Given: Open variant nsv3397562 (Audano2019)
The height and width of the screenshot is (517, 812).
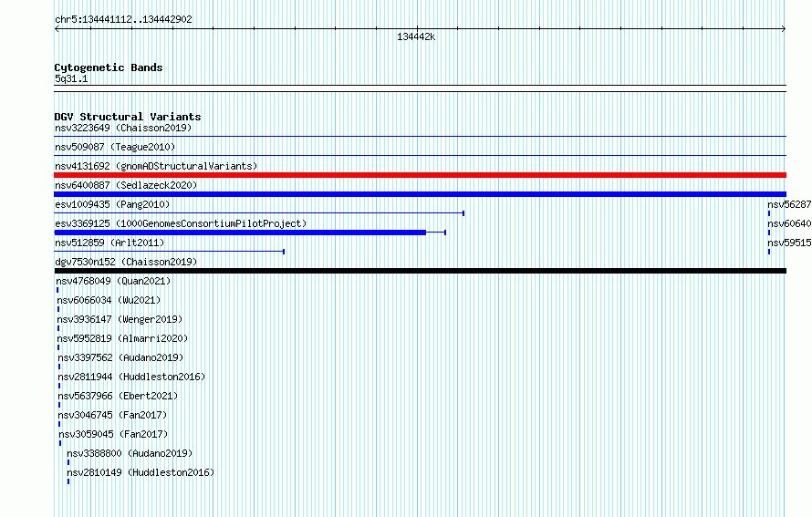Looking at the screenshot, I should tap(120, 357).
